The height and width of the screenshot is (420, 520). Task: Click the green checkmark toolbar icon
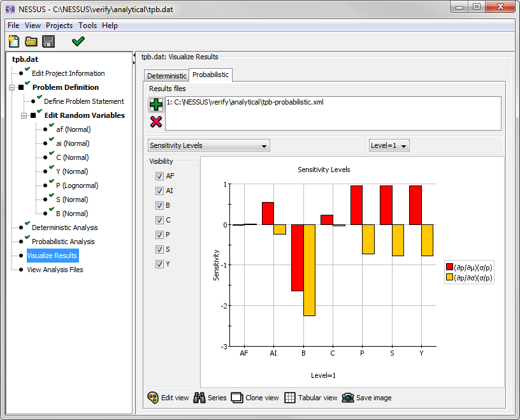coord(78,42)
